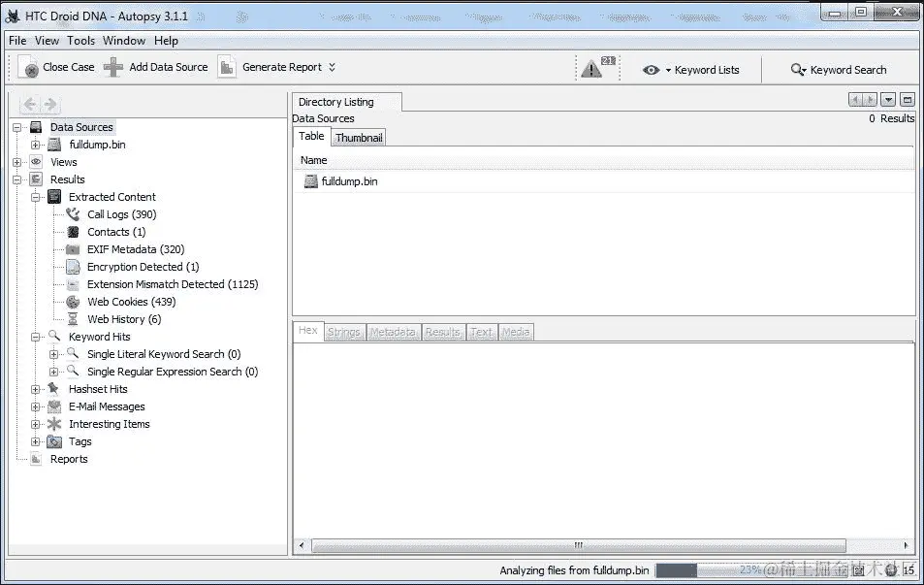
Task: Select Call Logs (390) tree item
Action: click(121, 214)
